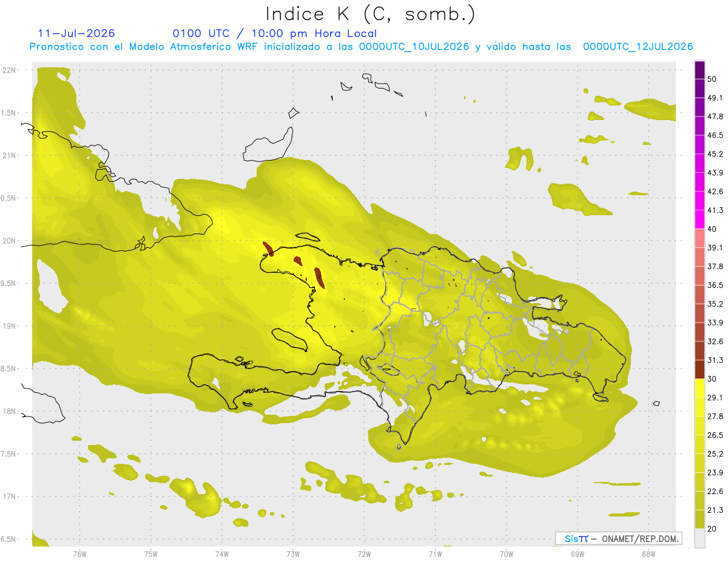
Task: Click the longitude axis label "70W"
Action: pos(507,554)
